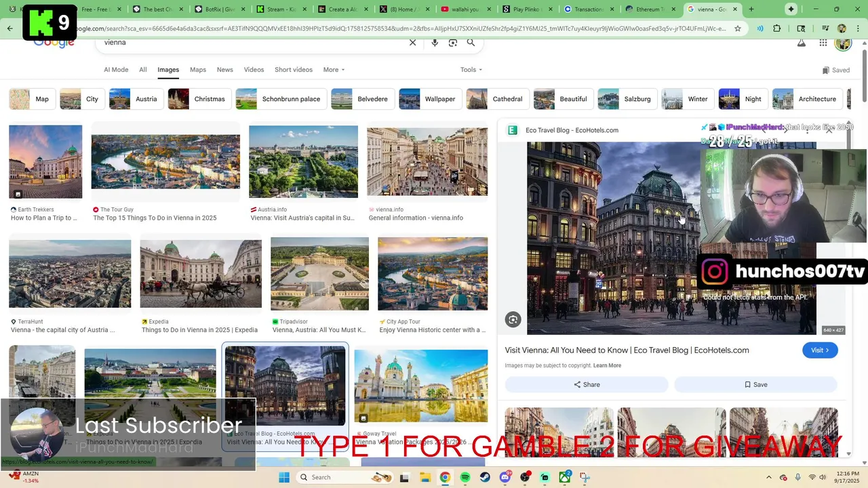This screenshot has height=488, width=868.
Task: Open Chrome extensions puzzle icon
Action: tap(777, 28)
